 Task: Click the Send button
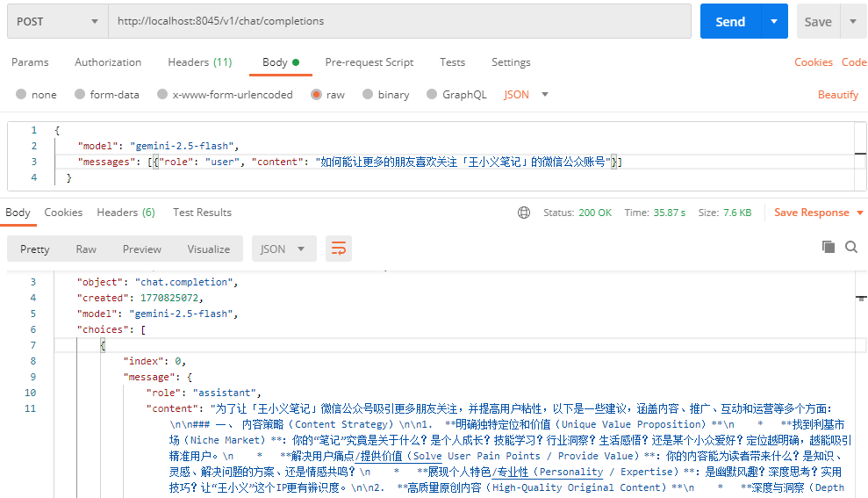tap(729, 22)
